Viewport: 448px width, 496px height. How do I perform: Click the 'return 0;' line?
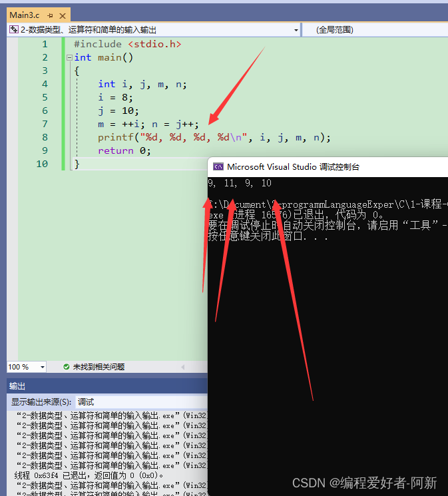tap(124, 151)
